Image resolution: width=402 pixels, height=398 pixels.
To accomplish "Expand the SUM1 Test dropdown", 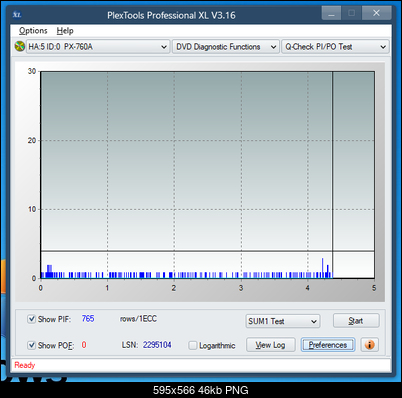I will (283, 321).
